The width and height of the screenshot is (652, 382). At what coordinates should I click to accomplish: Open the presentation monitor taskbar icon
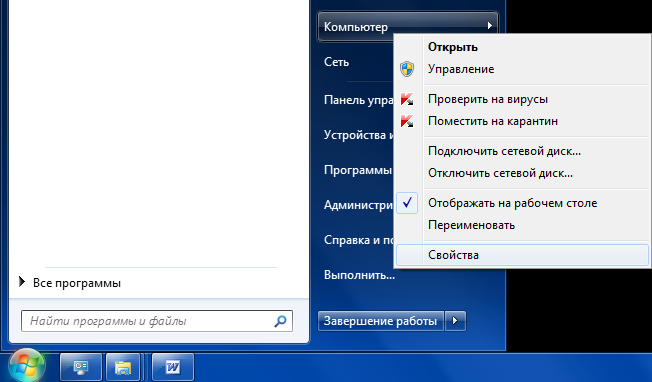[81, 367]
